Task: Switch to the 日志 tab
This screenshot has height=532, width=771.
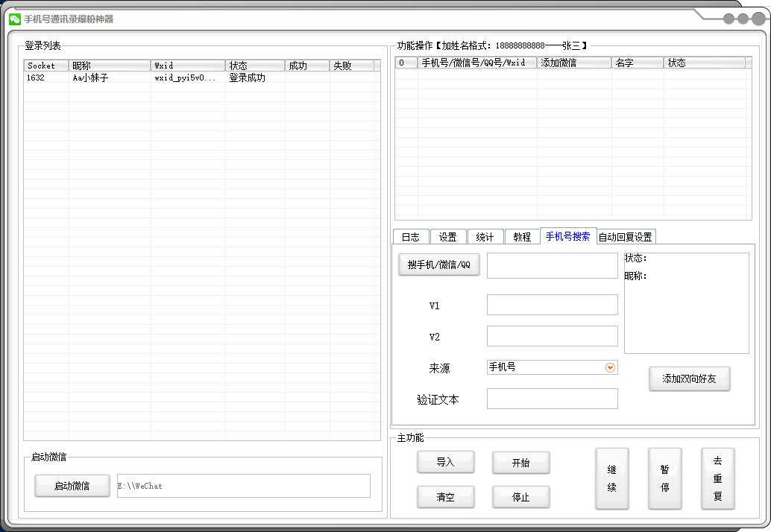Action: [x=410, y=236]
